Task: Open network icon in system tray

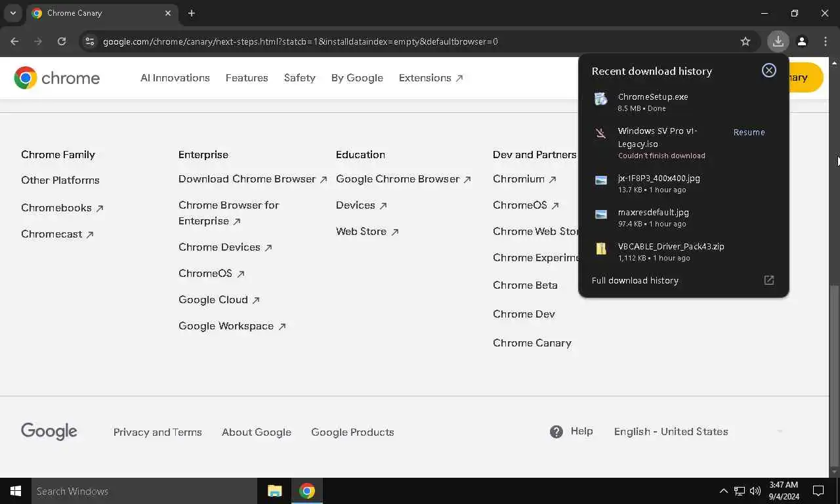Action: point(740,491)
